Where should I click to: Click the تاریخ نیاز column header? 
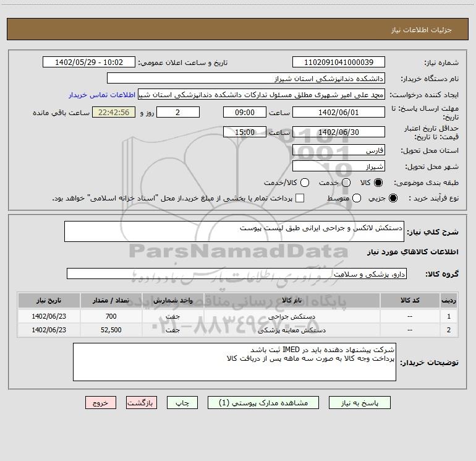point(49,301)
